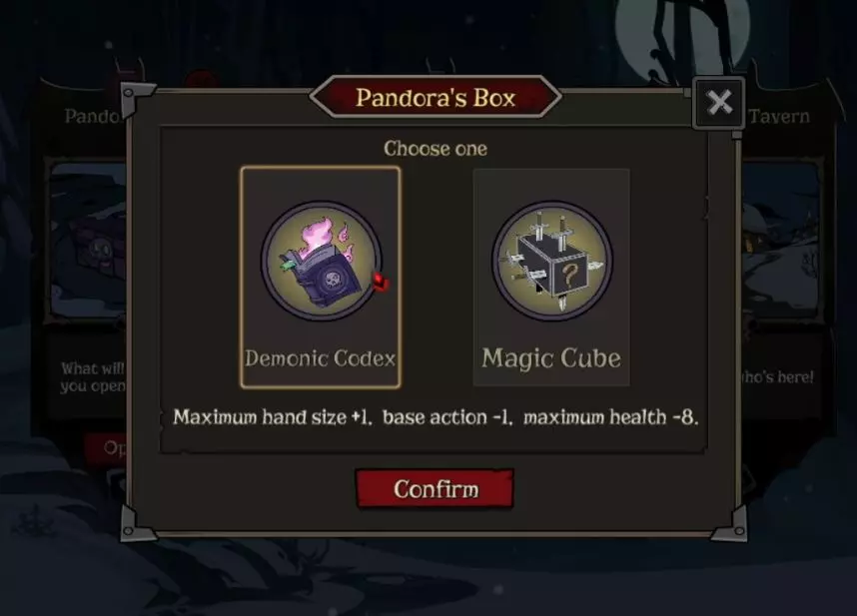Close the Pandora's Box dialog

(x=719, y=102)
